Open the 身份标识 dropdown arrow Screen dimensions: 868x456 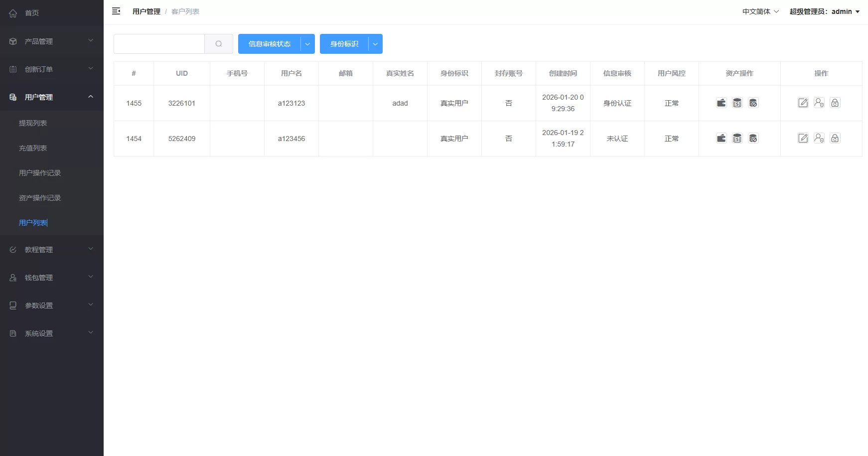[x=375, y=44]
